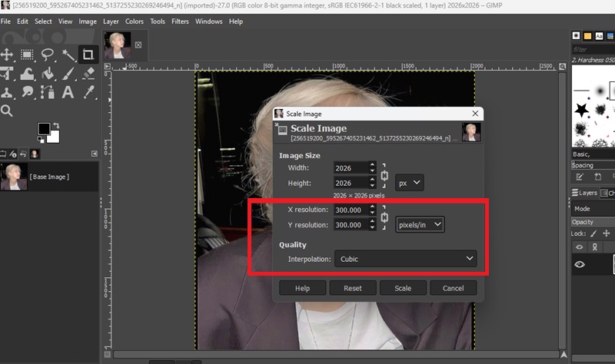Select the Warp Transform tool
615x364 pixels.
(x=27, y=74)
